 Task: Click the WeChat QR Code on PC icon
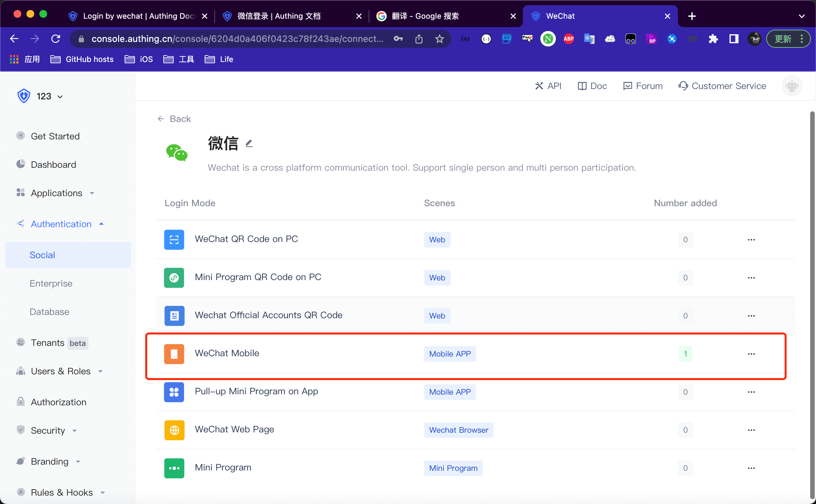pyautogui.click(x=174, y=239)
